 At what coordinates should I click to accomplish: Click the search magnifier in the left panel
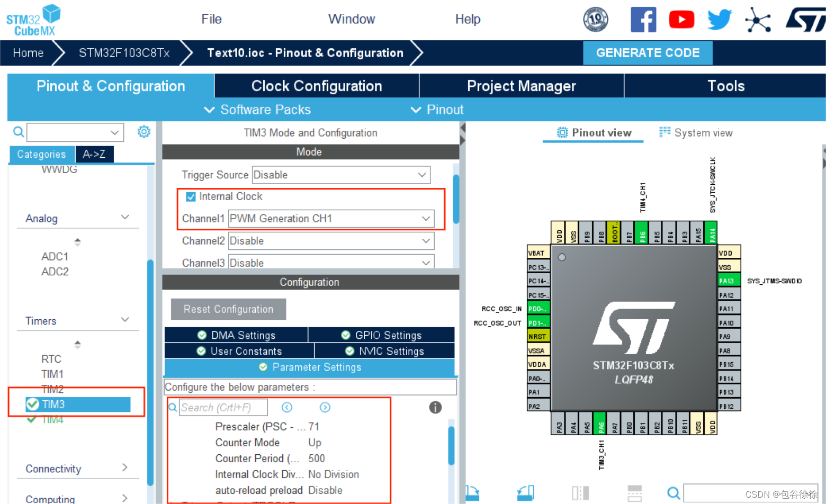click(x=18, y=132)
